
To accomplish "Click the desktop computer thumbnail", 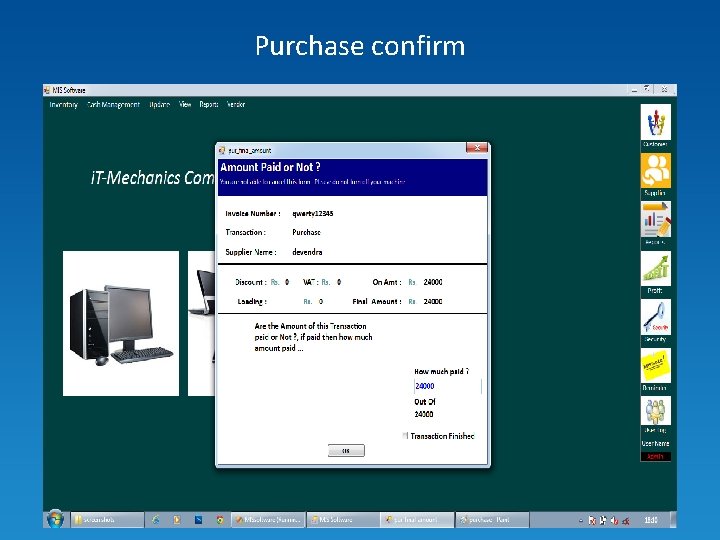I will pyautogui.click(x=121, y=323).
